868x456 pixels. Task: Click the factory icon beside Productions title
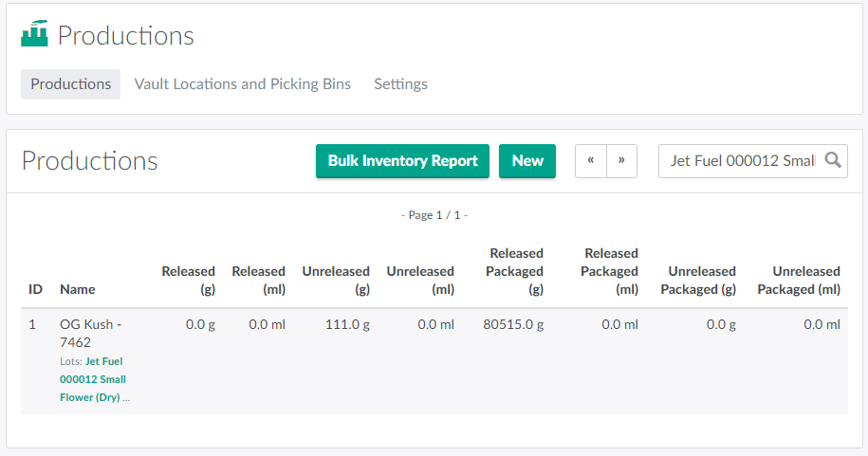pos(34,35)
